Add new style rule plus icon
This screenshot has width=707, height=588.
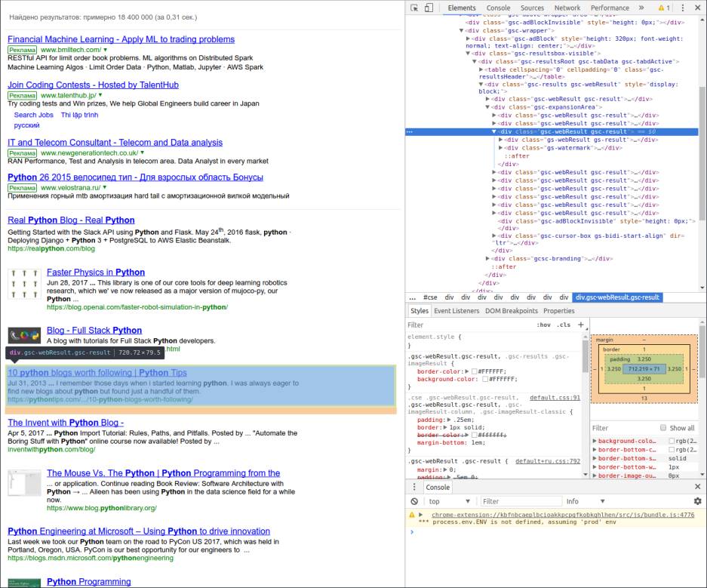[581, 325]
